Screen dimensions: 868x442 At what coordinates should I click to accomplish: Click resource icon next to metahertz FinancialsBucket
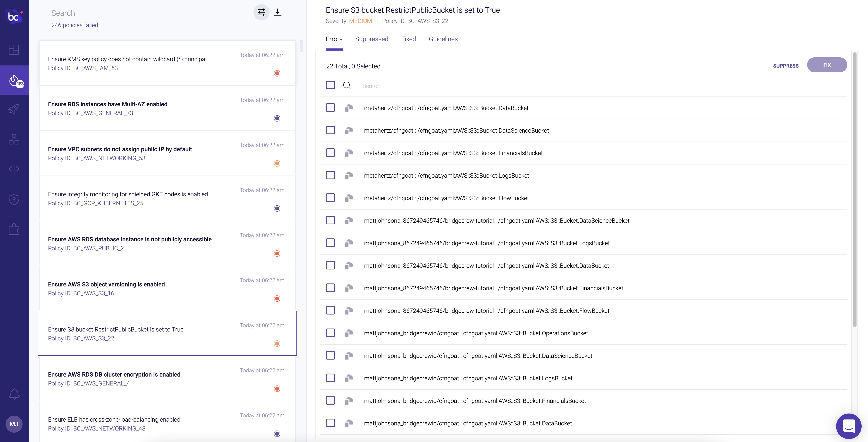click(349, 153)
